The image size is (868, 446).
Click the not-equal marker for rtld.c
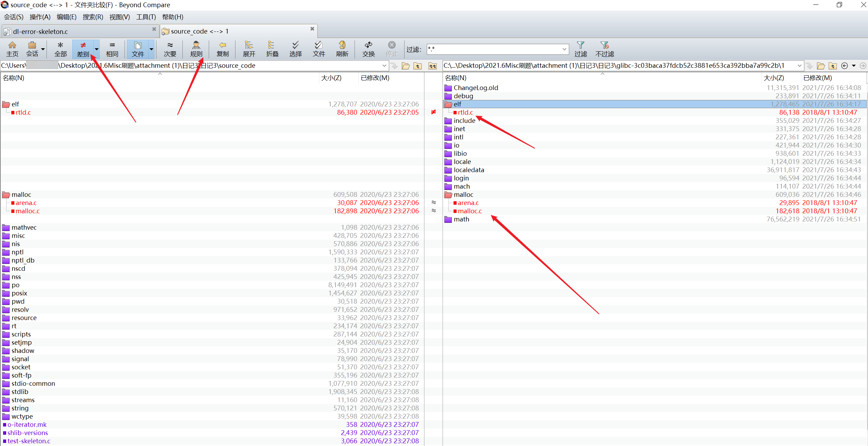pyautogui.click(x=433, y=112)
